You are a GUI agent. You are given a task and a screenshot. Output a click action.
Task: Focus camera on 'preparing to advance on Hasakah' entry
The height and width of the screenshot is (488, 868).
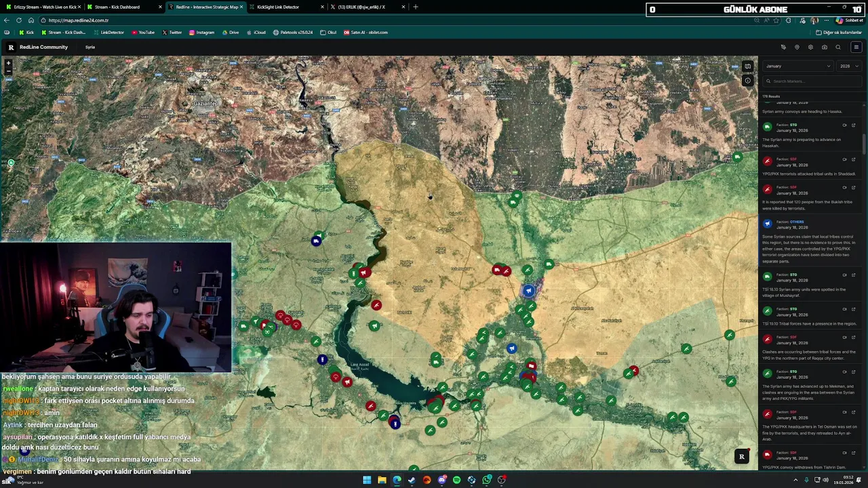pos(844,125)
